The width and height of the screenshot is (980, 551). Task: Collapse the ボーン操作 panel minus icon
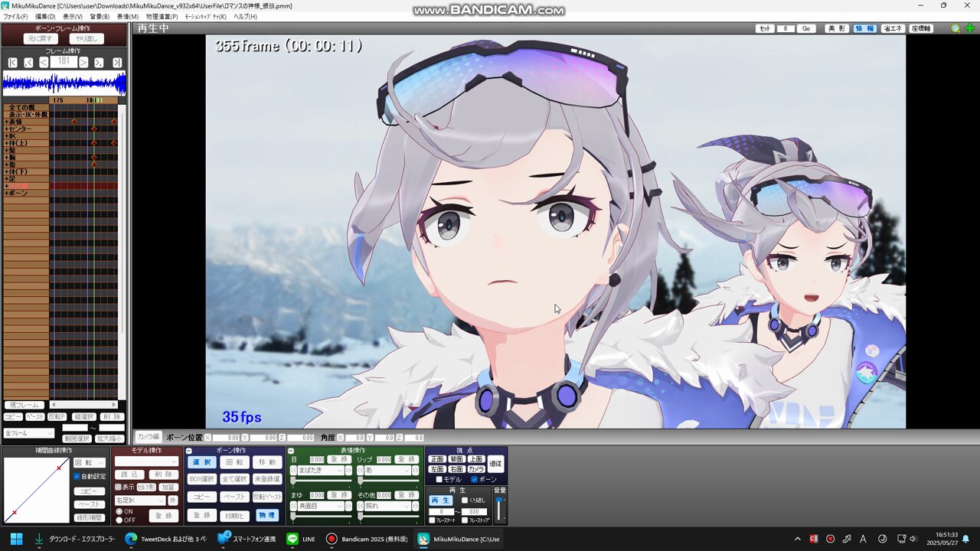(189, 451)
